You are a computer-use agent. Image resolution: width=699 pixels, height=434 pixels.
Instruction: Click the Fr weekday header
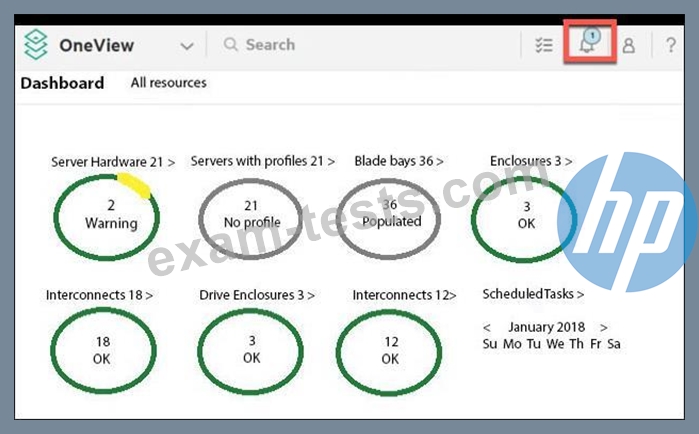click(596, 344)
